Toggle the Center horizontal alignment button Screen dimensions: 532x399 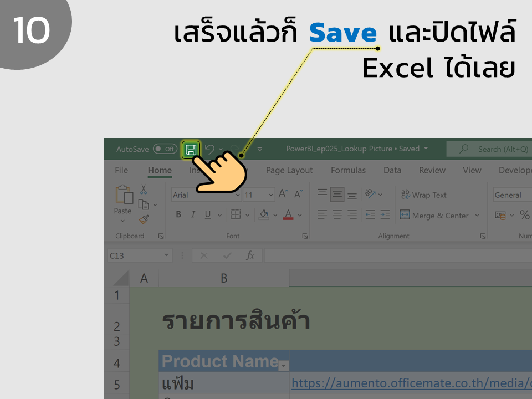(337, 214)
